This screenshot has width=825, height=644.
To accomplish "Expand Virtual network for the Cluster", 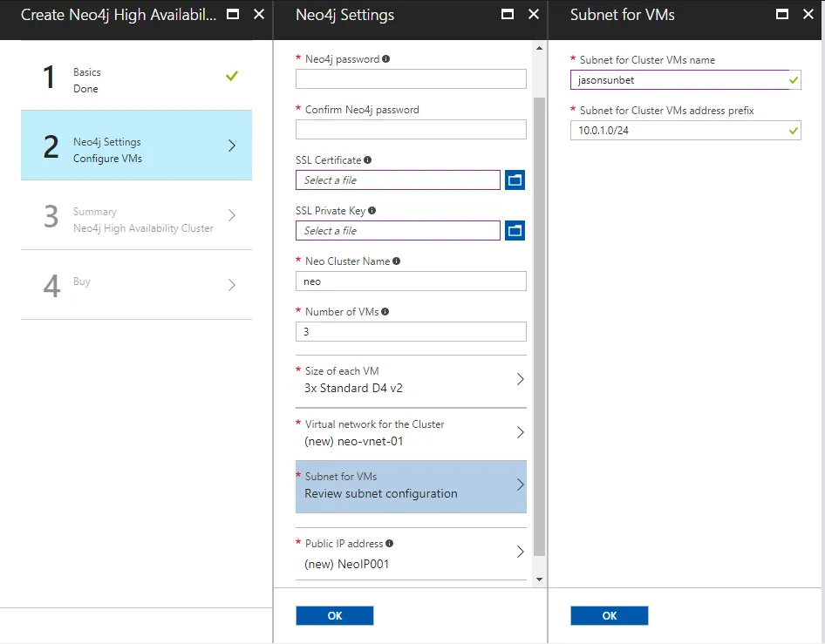I will [411, 433].
